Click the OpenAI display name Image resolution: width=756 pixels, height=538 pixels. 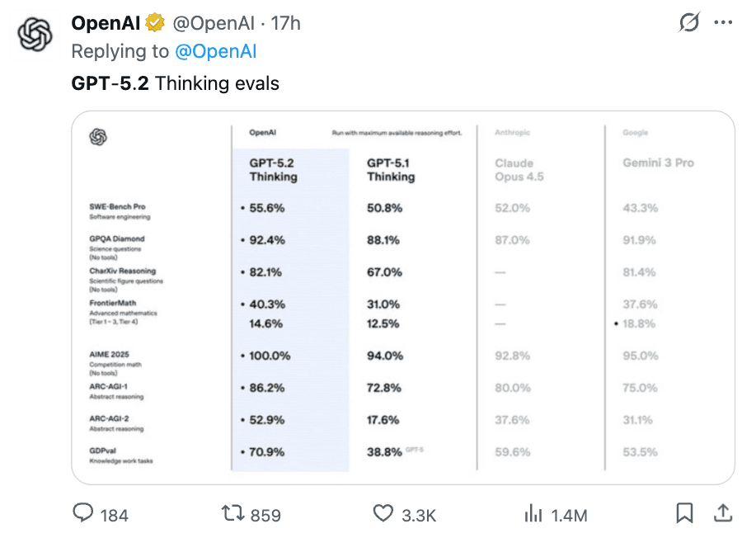point(108,24)
